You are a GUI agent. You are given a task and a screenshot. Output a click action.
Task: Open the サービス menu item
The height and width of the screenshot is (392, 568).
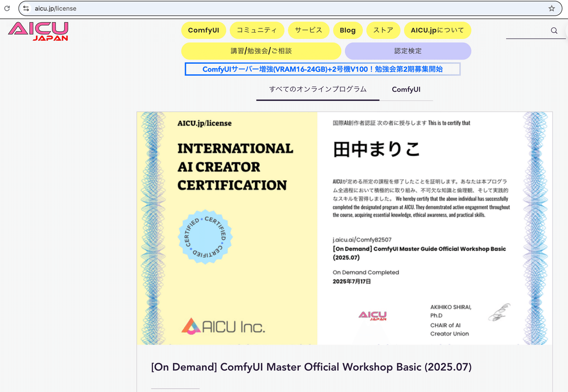pos(309,30)
